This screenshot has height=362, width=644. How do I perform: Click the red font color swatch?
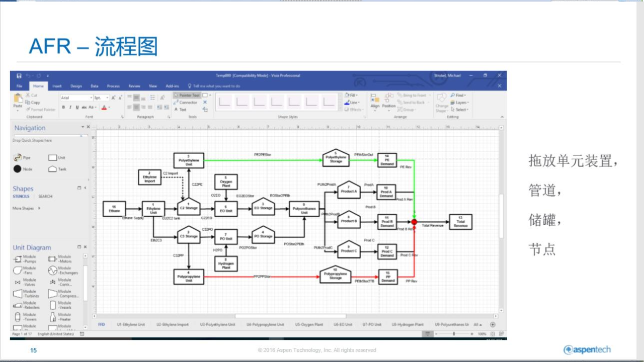coord(104,107)
